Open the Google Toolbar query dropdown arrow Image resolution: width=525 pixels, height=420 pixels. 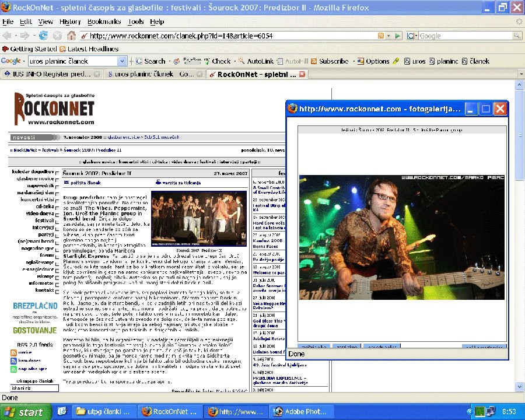tap(123, 61)
